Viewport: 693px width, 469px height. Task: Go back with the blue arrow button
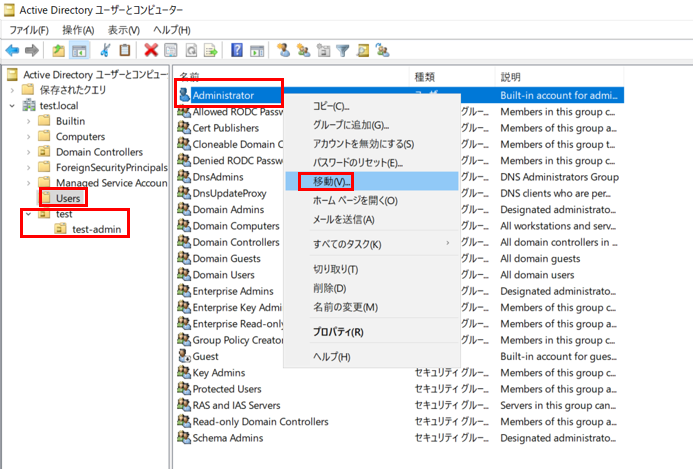pyautogui.click(x=12, y=50)
